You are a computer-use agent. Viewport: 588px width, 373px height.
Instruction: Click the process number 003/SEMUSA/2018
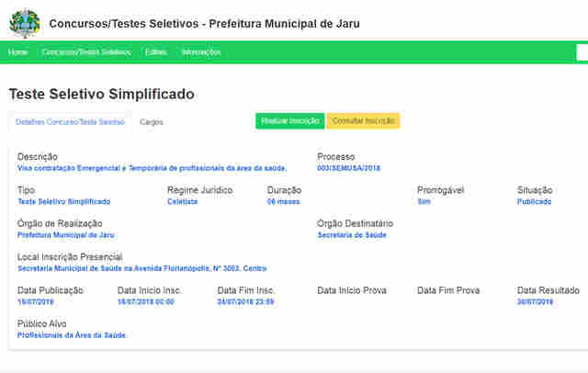348,168
